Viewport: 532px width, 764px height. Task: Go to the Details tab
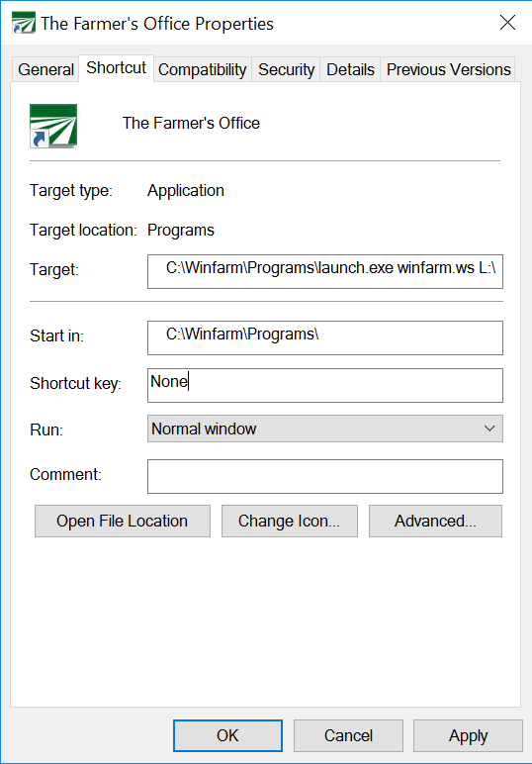coord(350,69)
